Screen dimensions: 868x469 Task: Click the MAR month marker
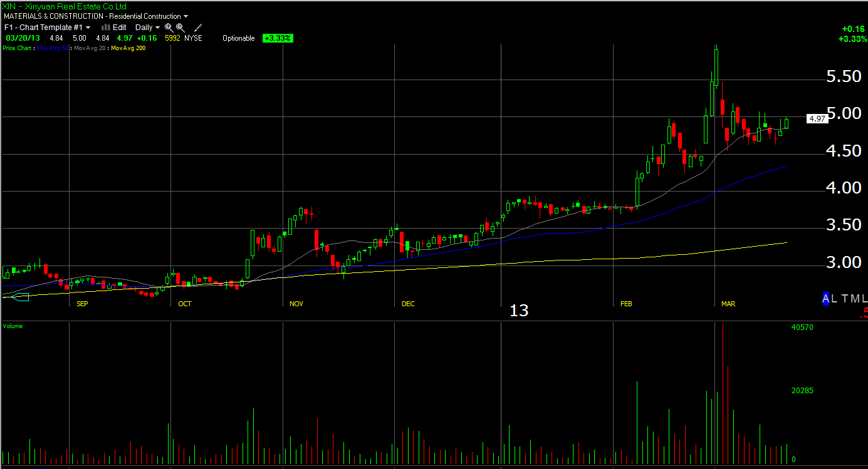pos(728,304)
